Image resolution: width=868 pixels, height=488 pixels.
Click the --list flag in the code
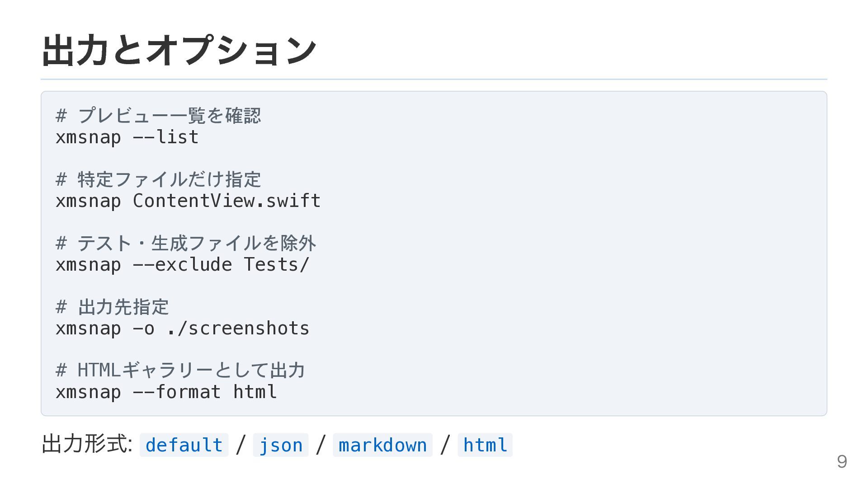(165, 137)
